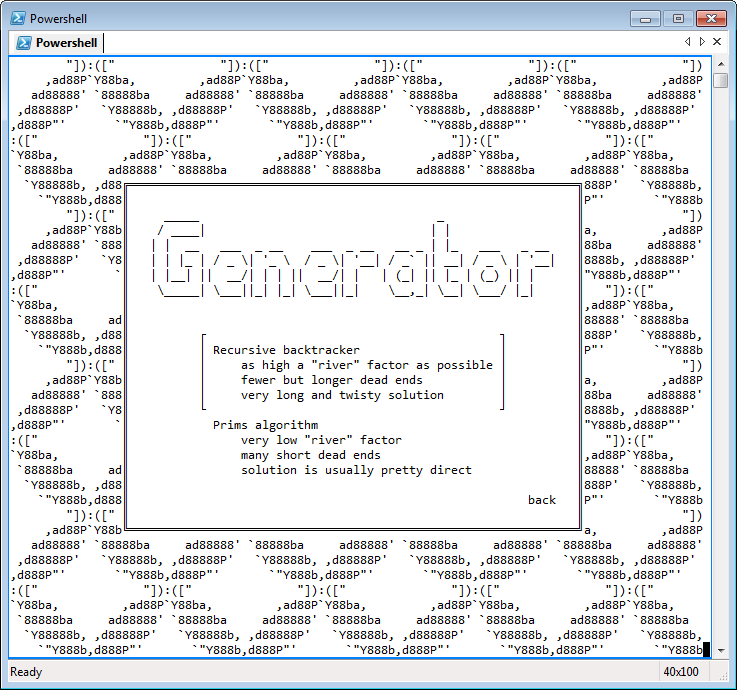The height and width of the screenshot is (690, 737).
Task: Click the Powershell icon in the title bar
Action: click(x=17, y=18)
